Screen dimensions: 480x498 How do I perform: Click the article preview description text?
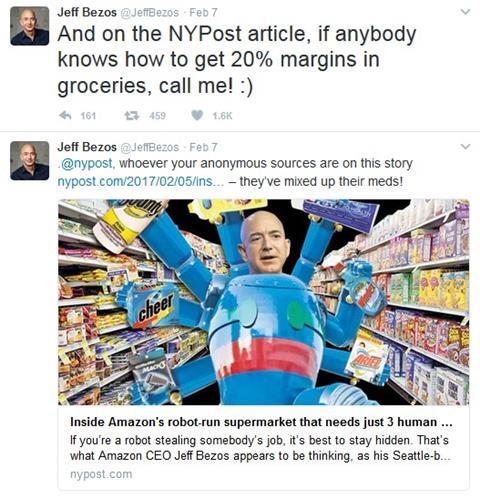point(260,448)
